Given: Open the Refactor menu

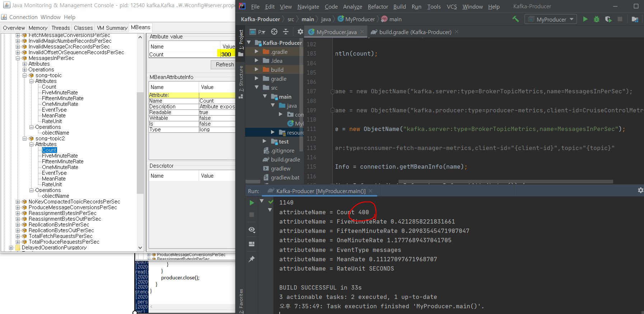Looking at the screenshot, I should [x=378, y=6].
